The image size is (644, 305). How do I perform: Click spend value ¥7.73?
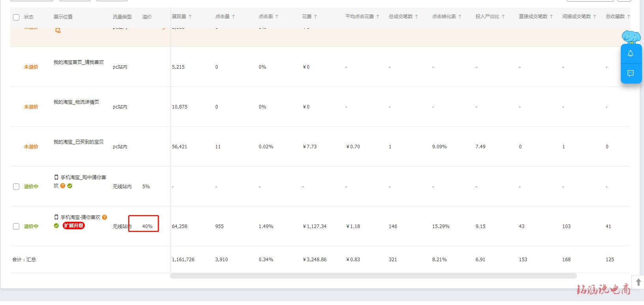pos(310,147)
